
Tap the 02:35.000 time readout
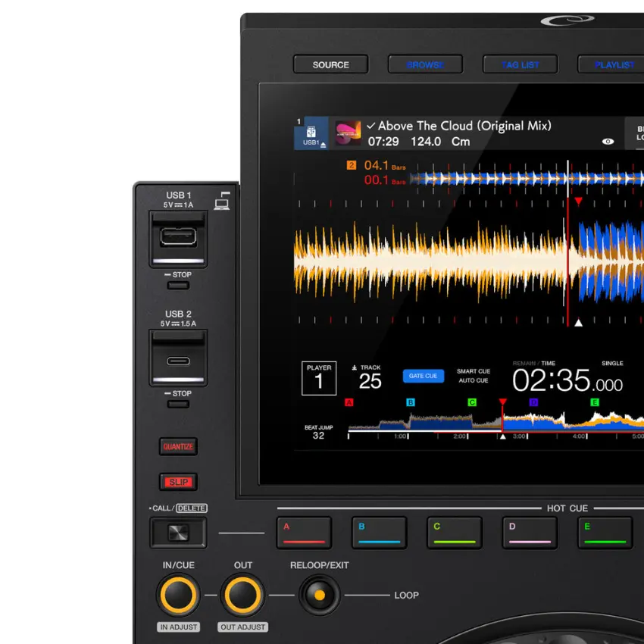click(567, 381)
